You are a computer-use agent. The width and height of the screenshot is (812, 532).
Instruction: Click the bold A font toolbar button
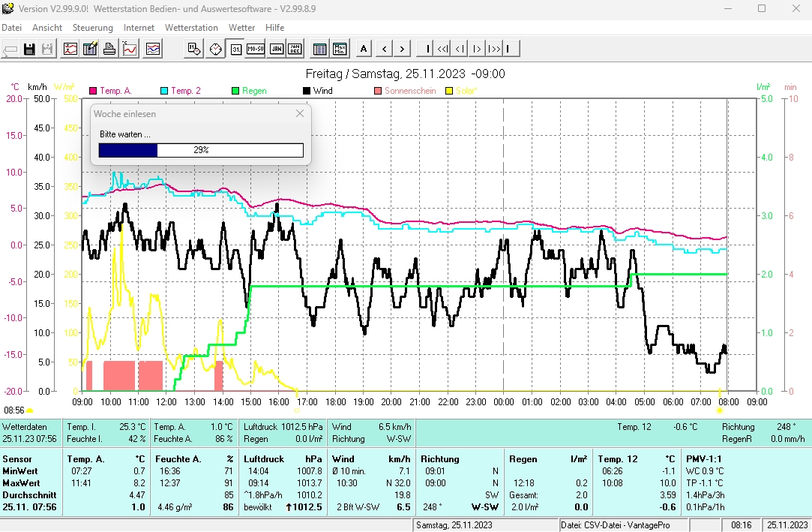pos(364,50)
